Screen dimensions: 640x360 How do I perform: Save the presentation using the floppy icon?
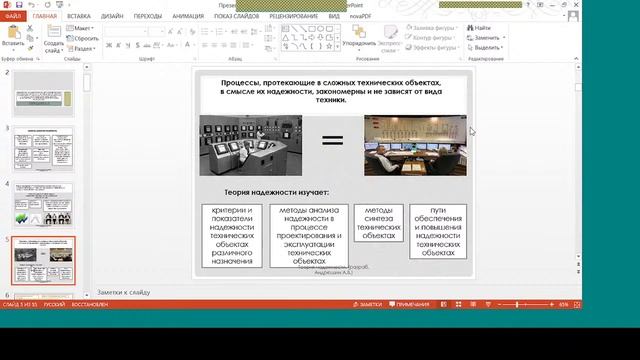[x=19, y=5]
